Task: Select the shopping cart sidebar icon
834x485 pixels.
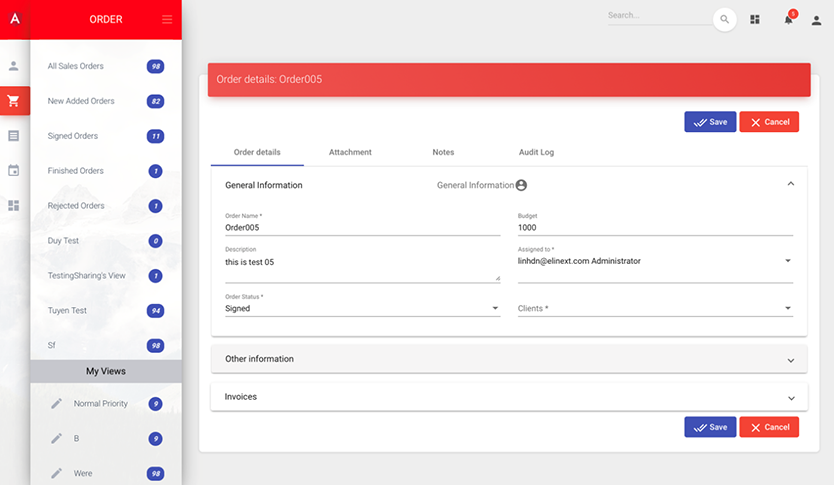Action: pyautogui.click(x=14, y=101)
